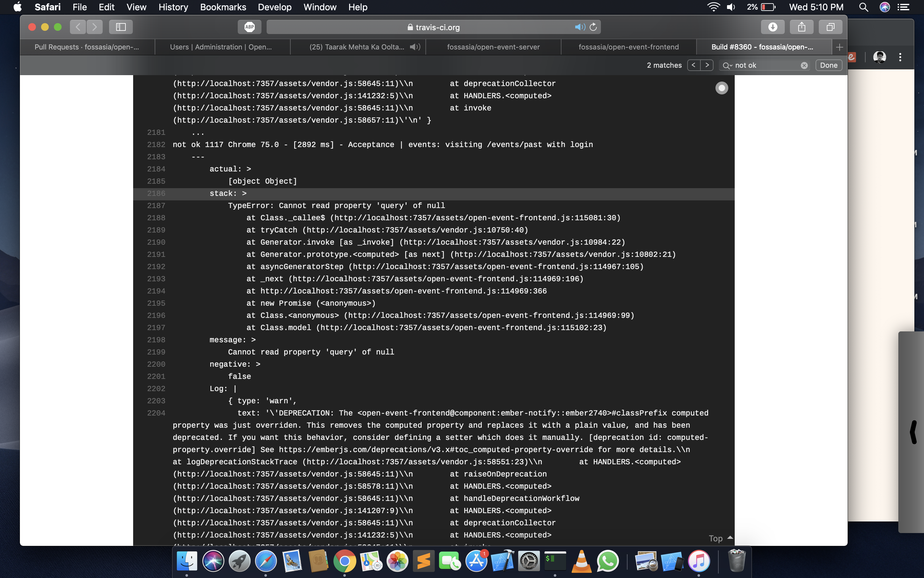Open Siri from the menu bar
Screen dimensions: 924x578
[884, 7]
